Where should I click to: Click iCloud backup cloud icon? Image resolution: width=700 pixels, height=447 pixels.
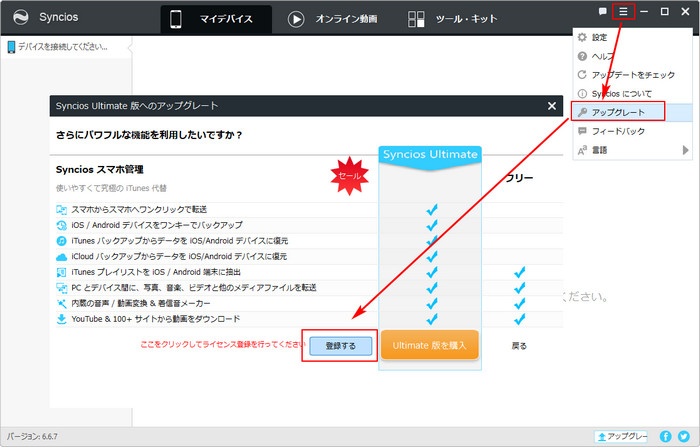point(62,257)
